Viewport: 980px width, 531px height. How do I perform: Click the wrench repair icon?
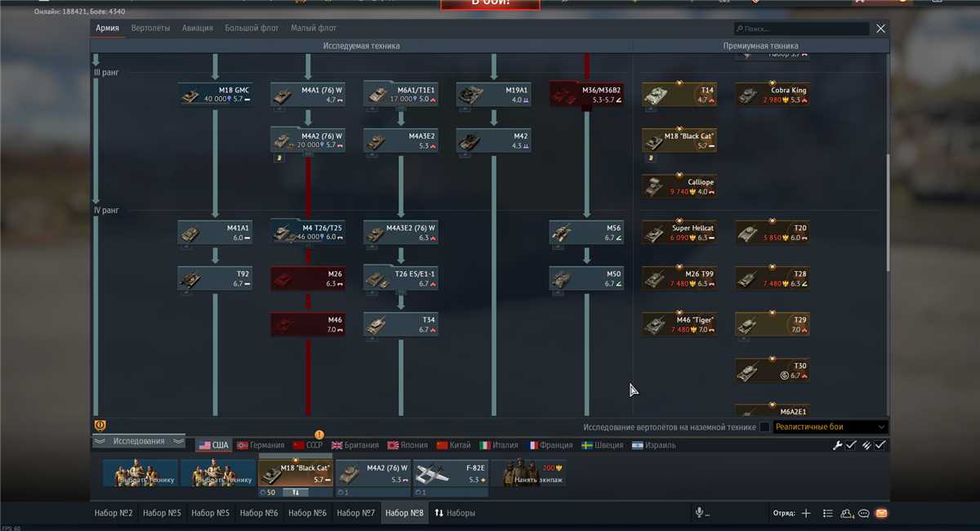tap(837, 445)
